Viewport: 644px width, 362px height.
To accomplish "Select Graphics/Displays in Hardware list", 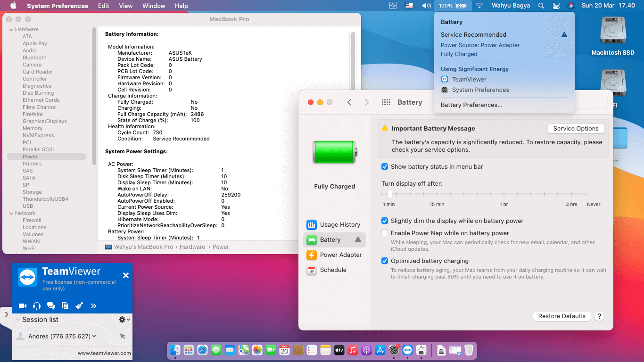I will tap(45, 122).
